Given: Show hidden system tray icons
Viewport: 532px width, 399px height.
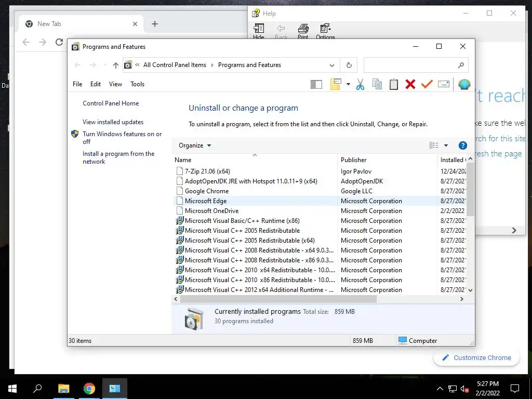Looking at the screenshot, I should [440, 389].
